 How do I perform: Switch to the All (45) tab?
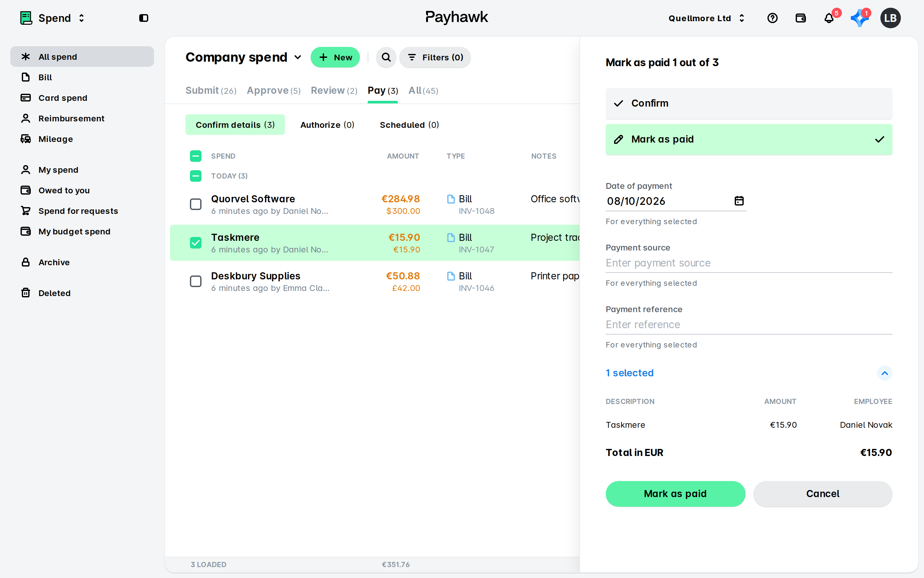(423, 91)
